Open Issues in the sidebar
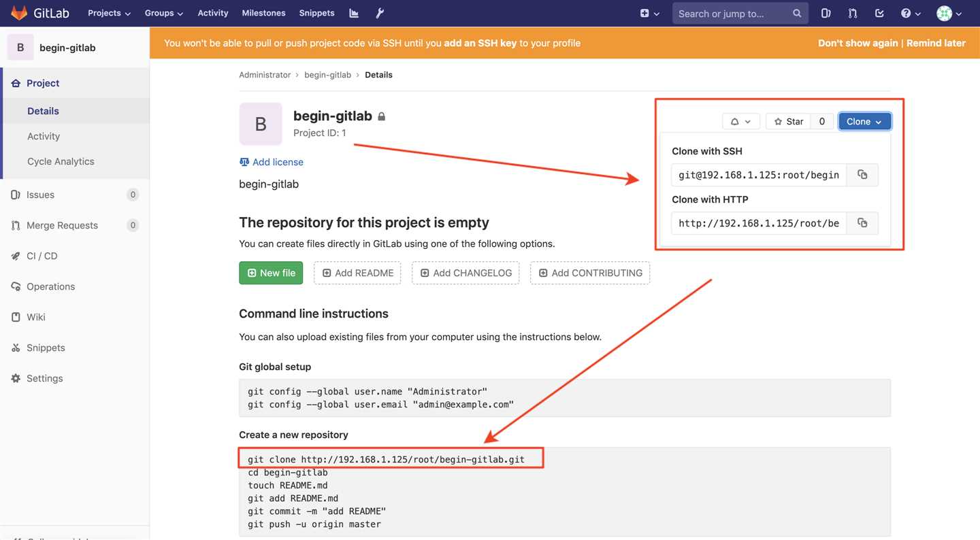Screen dimensions: 980x540 [75, 195]
